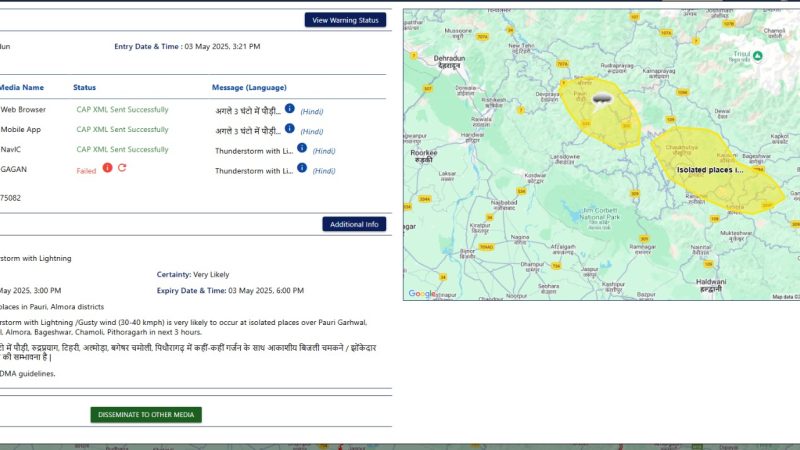Click thunderstorm cloud icon on map
The height and width of the screenshot is (450, 800).
pyautogui.click(x=602, y=99)
